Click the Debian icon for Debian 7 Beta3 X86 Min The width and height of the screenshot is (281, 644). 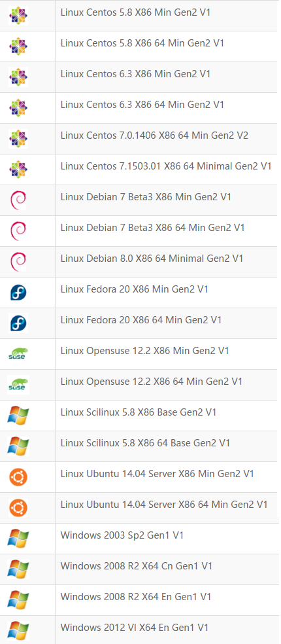pyautogui.click(x=18, y=200)
